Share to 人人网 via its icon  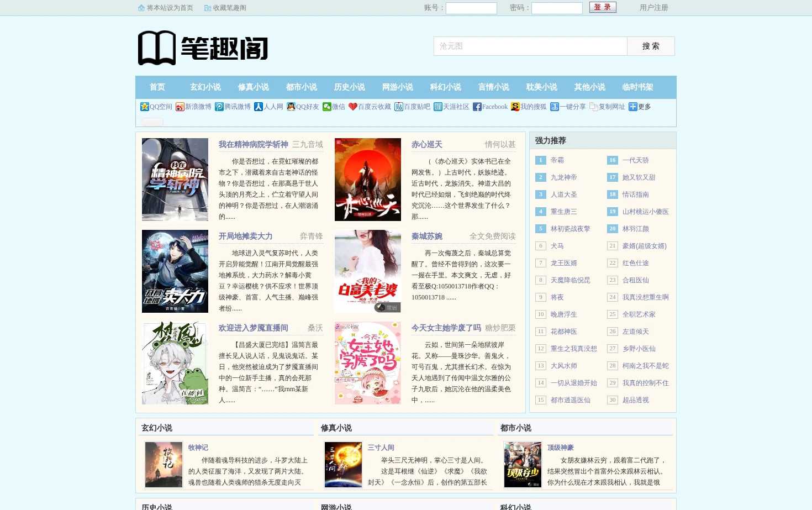tap(259, 107)
